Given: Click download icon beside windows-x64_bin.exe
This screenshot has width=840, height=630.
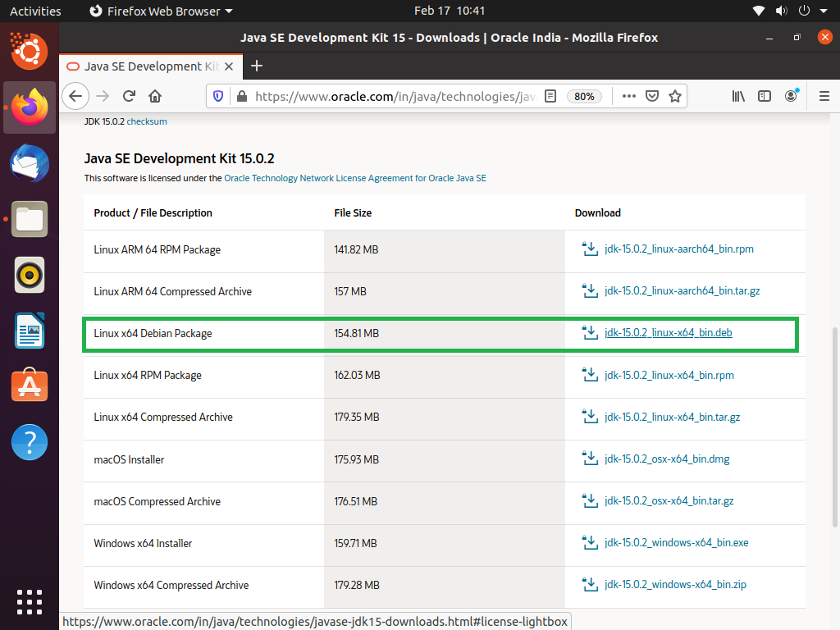Looking at the screenshot, I should click(590, 543).
